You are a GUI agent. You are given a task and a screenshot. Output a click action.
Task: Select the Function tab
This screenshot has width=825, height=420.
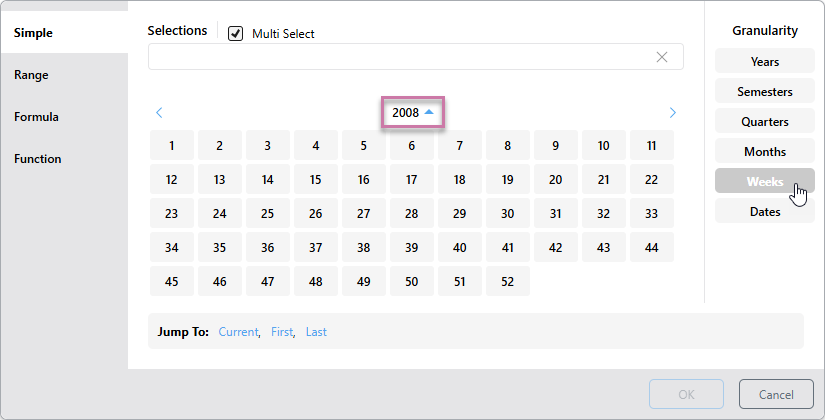tap(38, 159)
